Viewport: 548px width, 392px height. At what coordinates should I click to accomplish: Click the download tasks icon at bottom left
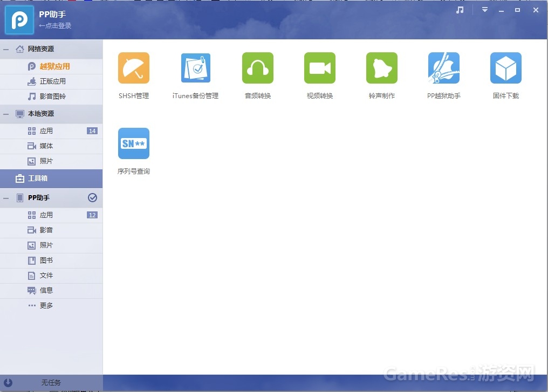click(x=8, y=383)
